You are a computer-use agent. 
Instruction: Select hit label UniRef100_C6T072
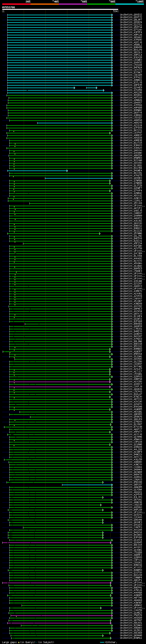pos(131,70)
